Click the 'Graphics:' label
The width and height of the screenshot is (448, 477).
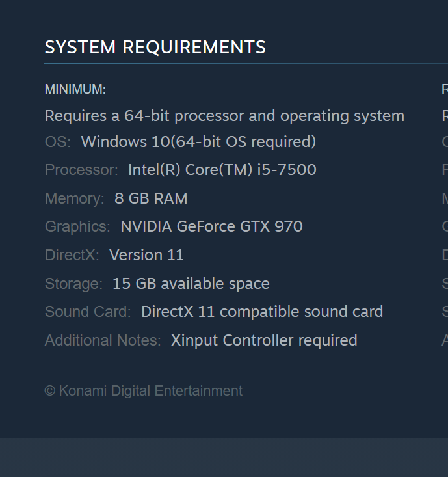[x=77, y=227]
